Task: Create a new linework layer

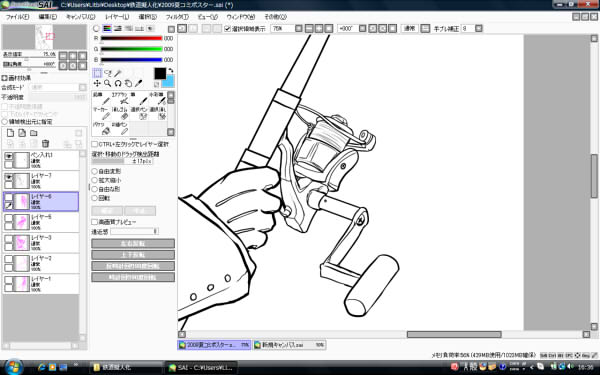Action: pyautogui.click(x=22, y=133)
